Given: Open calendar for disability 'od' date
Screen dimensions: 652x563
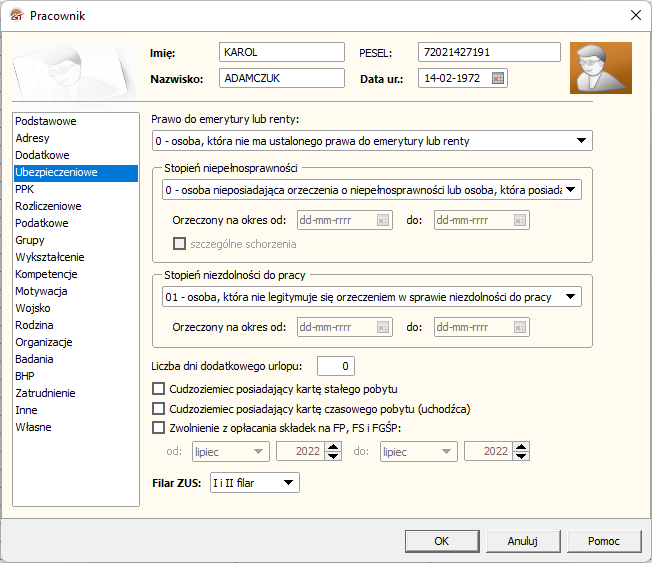Looking at the screenshot, I should 383,220.
